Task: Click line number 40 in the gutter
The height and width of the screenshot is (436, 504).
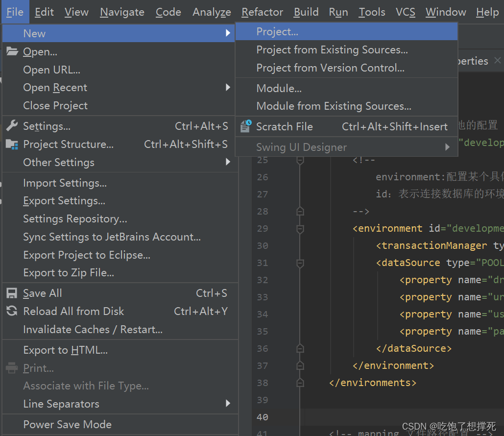Action: point(263,417)
